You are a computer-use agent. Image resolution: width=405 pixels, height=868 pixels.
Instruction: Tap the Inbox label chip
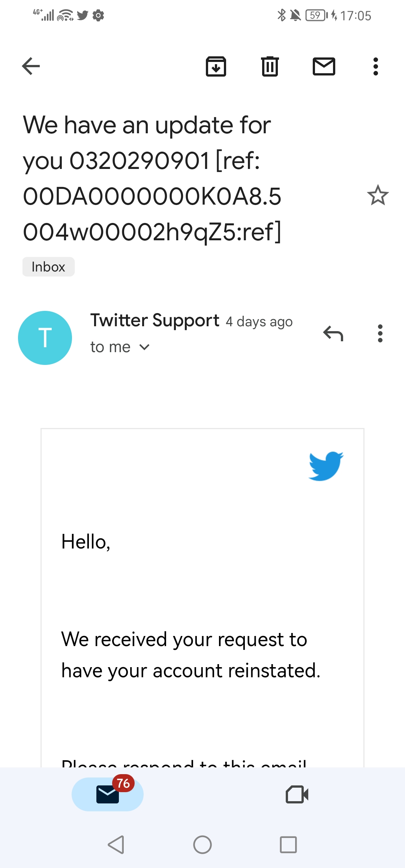(48, 267)
